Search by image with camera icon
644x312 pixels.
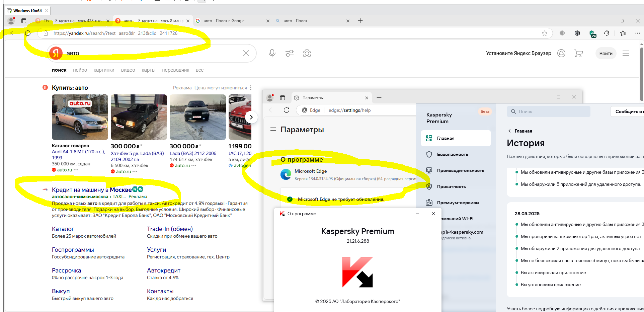click(x=307, y=53)
